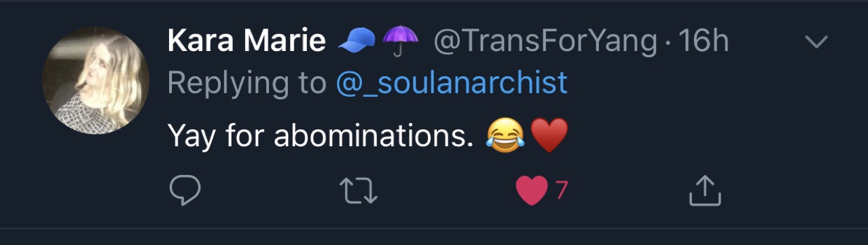This screenshot has width=868, height=245.
Task: Expand the tweet options chevron
Action: pos(816,42)
